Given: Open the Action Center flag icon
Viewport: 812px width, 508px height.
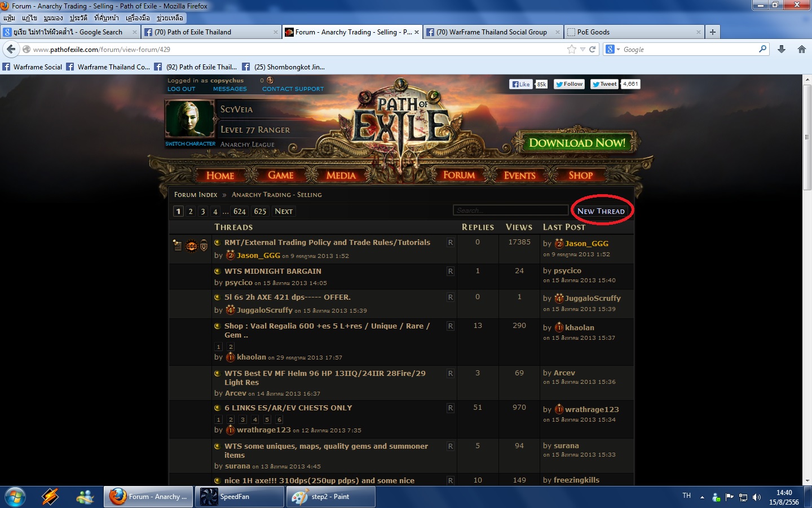Looking at the screenshot, I should [730, 497].
